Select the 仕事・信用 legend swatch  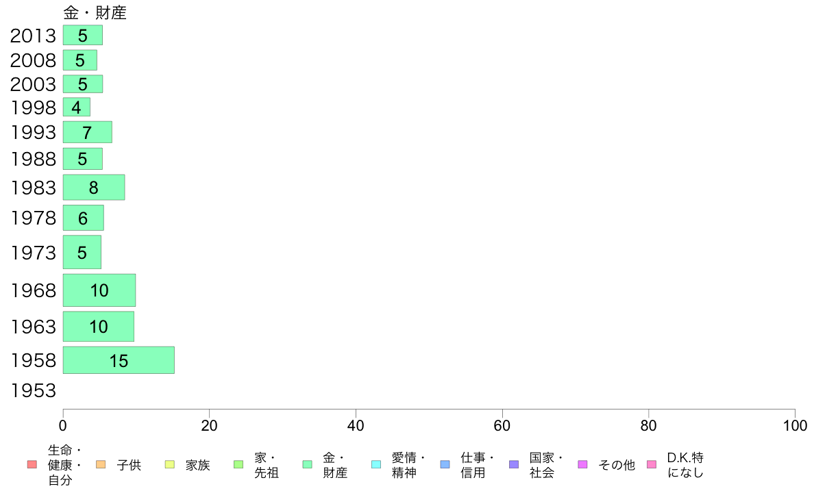click(x=445, y=464)
